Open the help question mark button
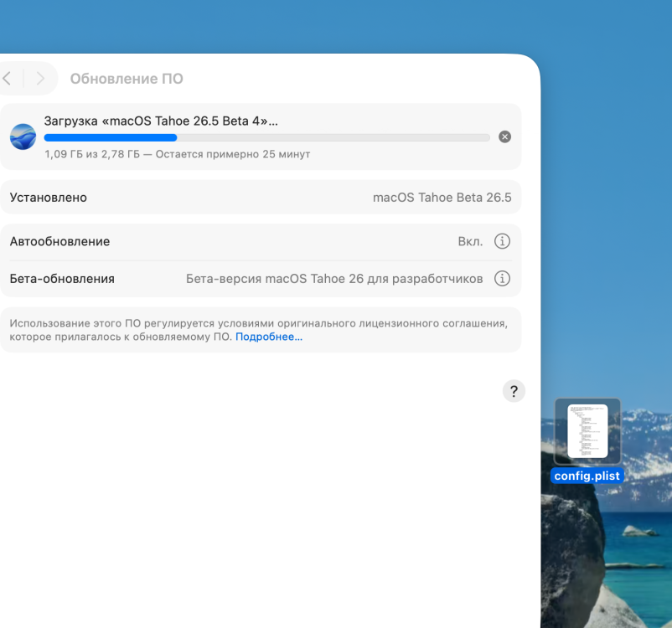The height and width of the screenshot is (628, 672). coord(514,391)
